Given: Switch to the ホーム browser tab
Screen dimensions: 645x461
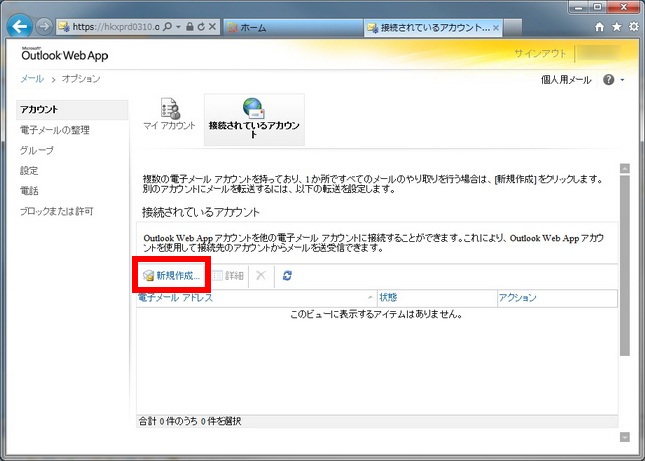Looking at the screenshot, I should [x=290, y=27].
